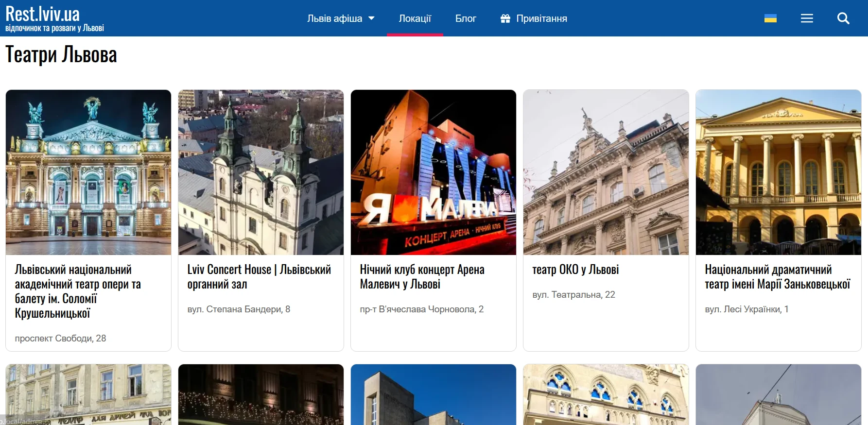Open театр ОКО у Львові title
Screen dimensions: 868x425
[575, 270]
